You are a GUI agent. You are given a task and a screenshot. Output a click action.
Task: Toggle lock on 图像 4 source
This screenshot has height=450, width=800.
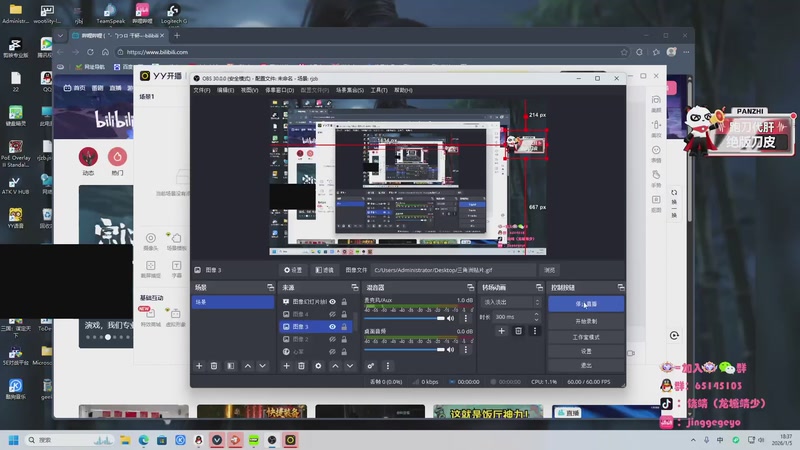344,314
